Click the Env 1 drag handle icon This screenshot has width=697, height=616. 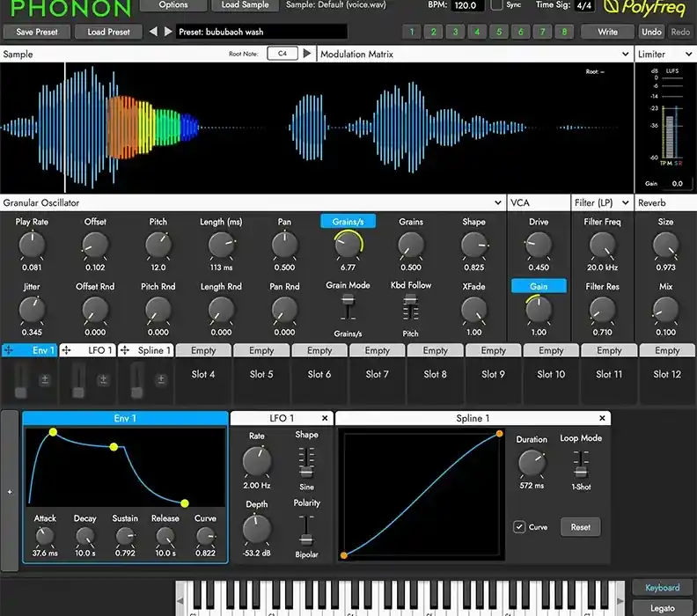(x=9, y=350)
